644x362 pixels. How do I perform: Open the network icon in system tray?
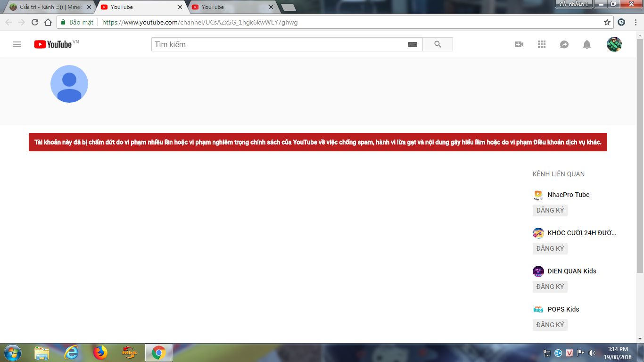[547, 353]
